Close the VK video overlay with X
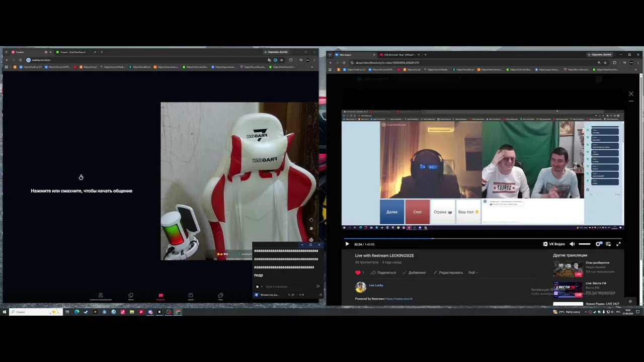This screenshot has width=644, height=362. [x=631, y=94]
